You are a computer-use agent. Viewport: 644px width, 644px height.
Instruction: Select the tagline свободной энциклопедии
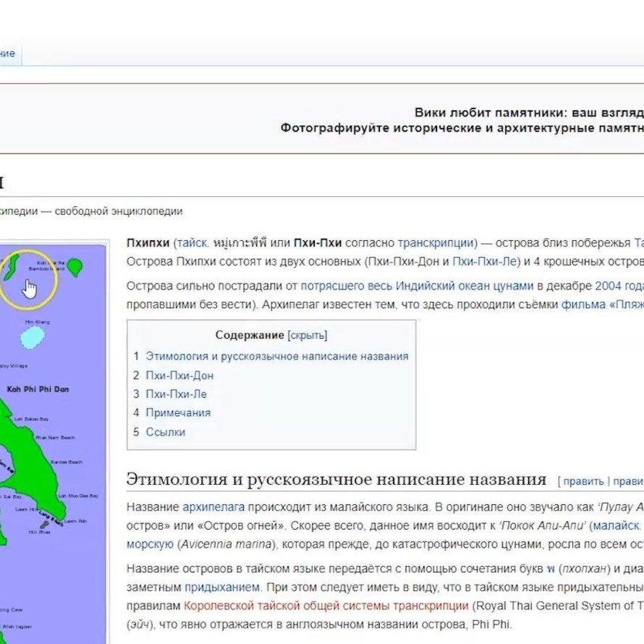(119, 211)
